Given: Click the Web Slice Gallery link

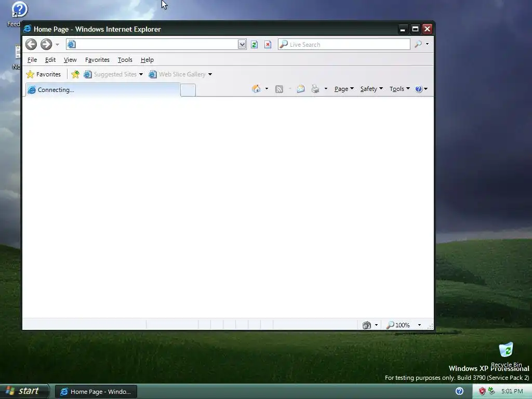Looking at the screenshot, I should (177, 74).
